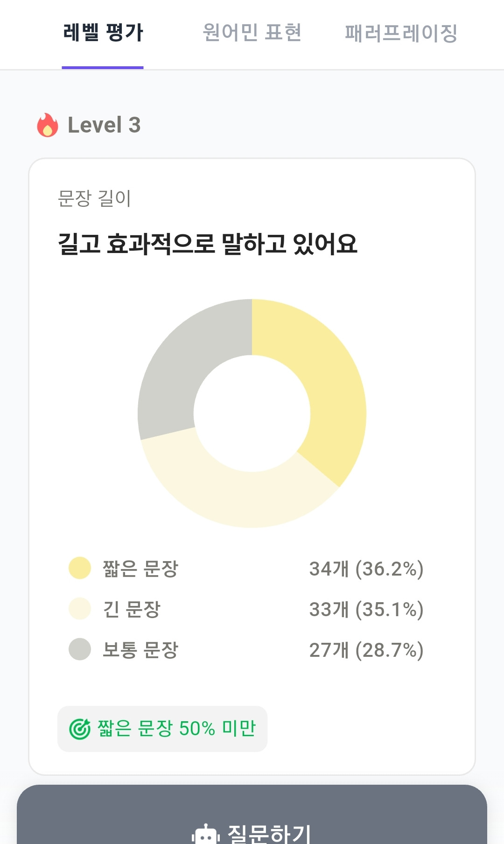The image size is (504, 844).
Task: Switch to the 원어민 표현 tab
Action: pyautogui.click(x=252, y=33)
